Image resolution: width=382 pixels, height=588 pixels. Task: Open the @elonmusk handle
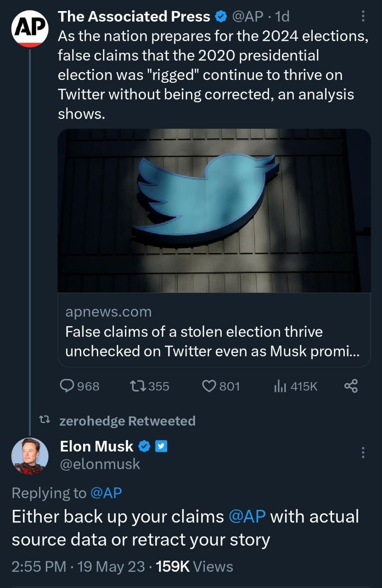click(x=100, y=464)
